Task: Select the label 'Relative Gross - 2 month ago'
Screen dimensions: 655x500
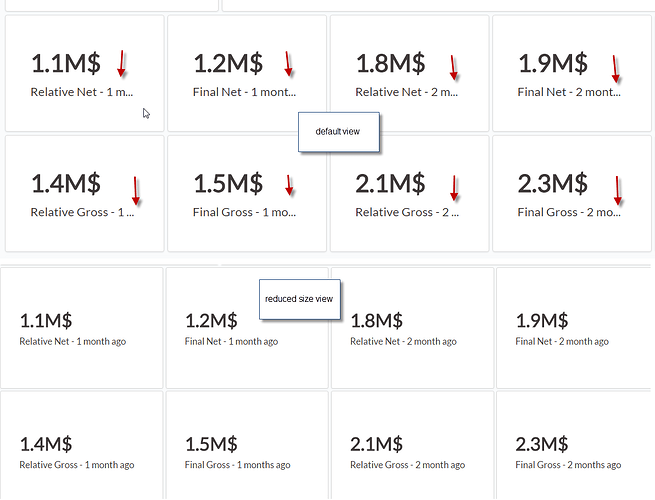Action: tap(408, 464)
